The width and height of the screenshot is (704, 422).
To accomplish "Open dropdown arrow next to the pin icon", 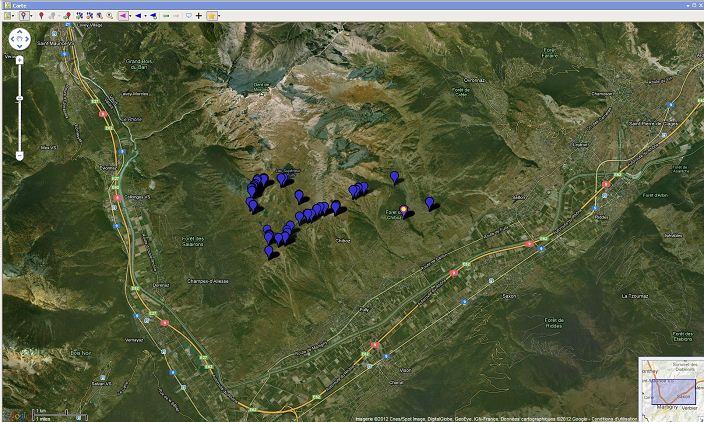I will click(x=31, y=16).
